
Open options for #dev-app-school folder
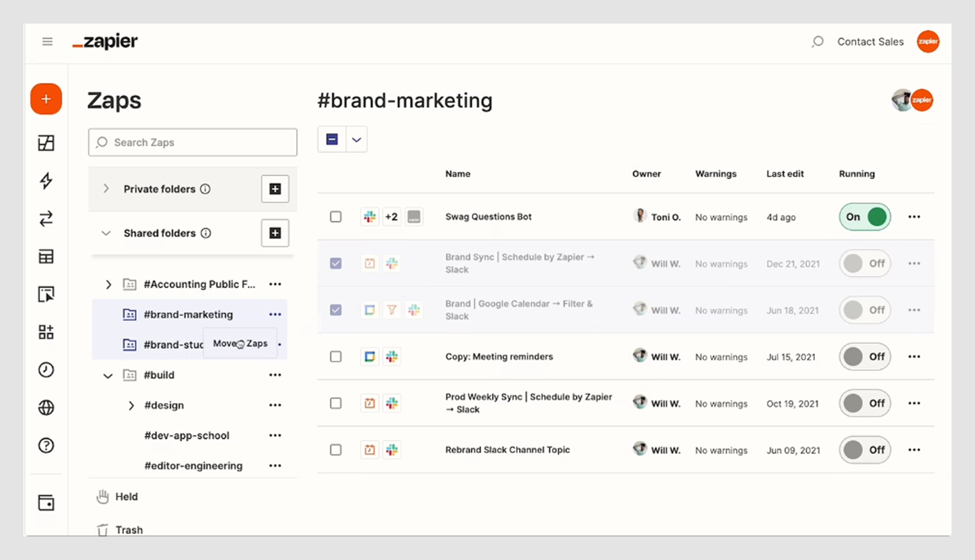pos(275,435)
